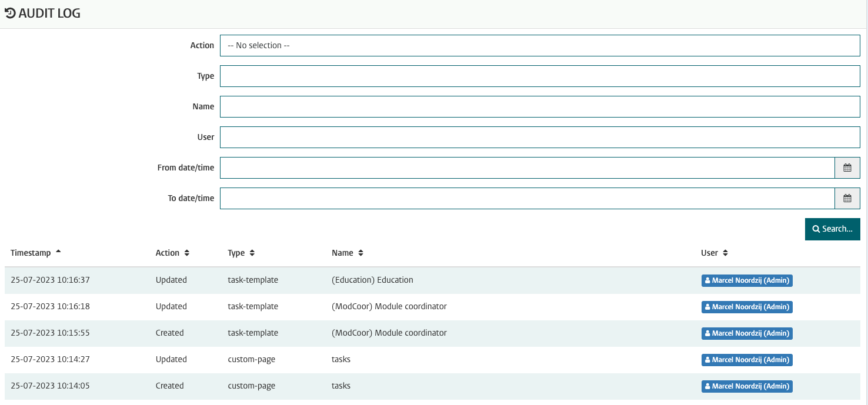Click the (Education) Education name cell
Viewport: 868px width, 405px height.
(372, 280)
